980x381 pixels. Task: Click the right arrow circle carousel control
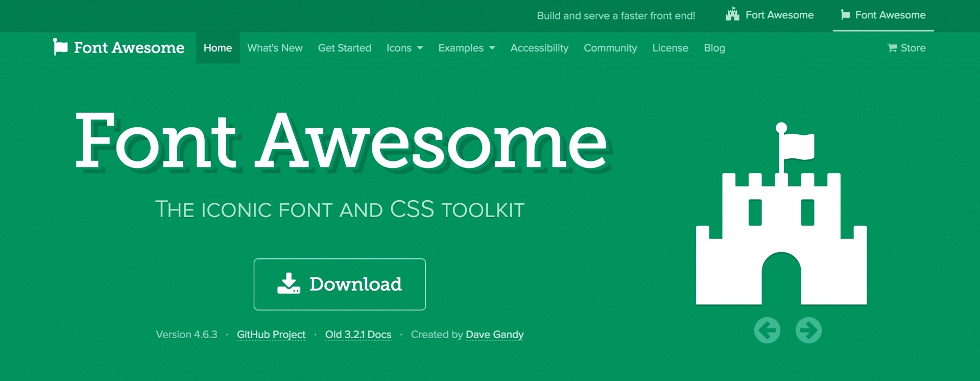pyautogui.click(x=808, y=330)
